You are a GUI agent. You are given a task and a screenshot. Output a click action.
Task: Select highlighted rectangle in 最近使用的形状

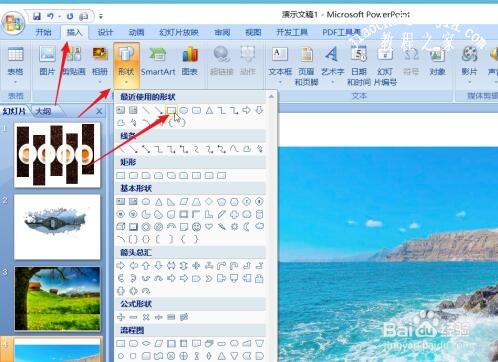pyautogui.click(x=171, y=110)
